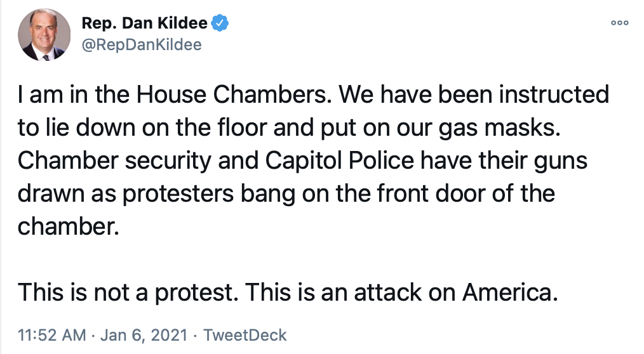Image resolution: width=644 pixels, height=354 pixels.
Task: Click the standalone word "chamber." on the fifth line
Action: (69, 226)
